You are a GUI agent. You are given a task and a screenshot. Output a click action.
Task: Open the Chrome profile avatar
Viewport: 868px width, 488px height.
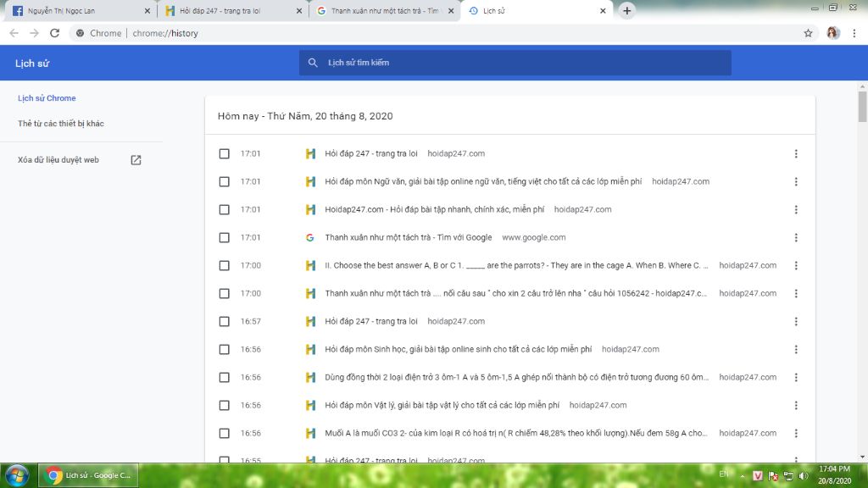[x=833, y=33]
